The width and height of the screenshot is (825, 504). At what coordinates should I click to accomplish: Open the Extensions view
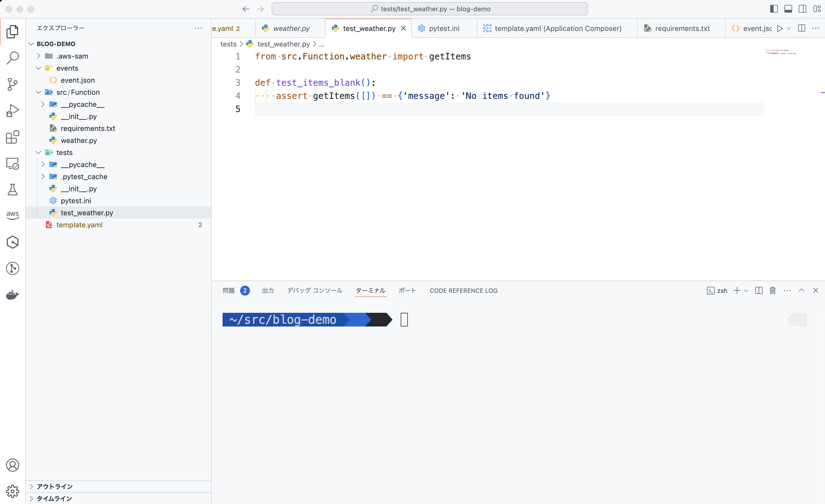click(x=12, y=137)
